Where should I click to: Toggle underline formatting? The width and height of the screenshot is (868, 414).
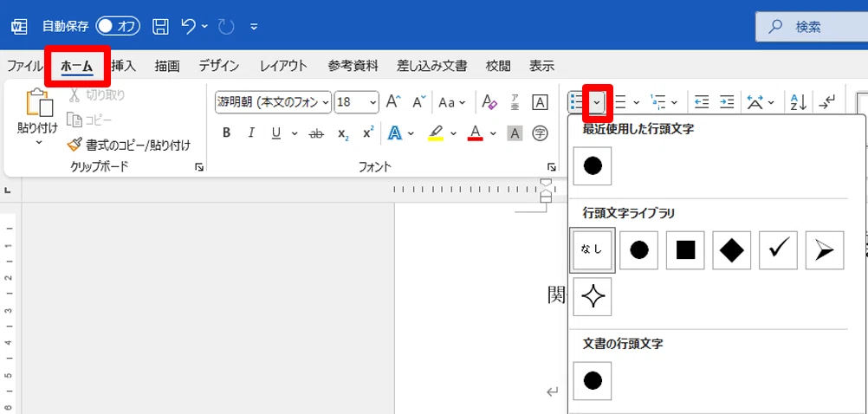[276, 133]
